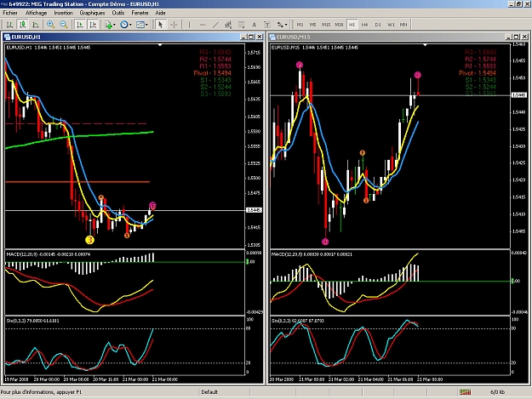Click the connection status bars icon

tap(465, 392)
